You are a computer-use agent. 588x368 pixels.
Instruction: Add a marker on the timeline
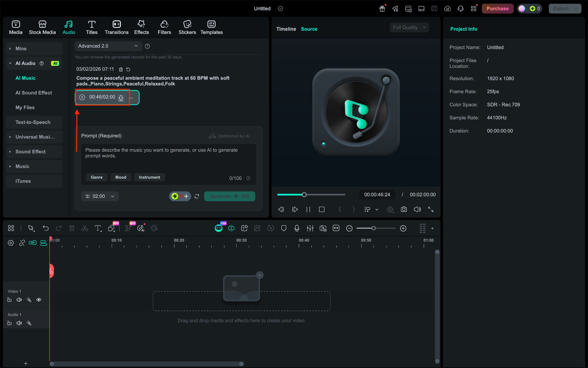[284, 228]
